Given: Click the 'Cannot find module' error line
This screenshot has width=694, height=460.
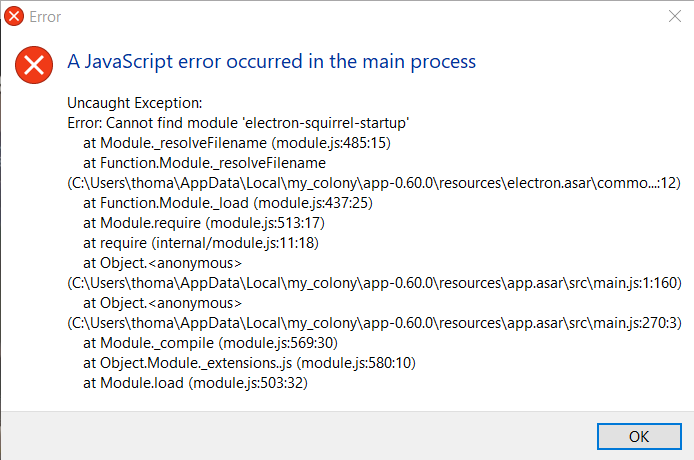Looking at the screenshot, I should [238, 123].
